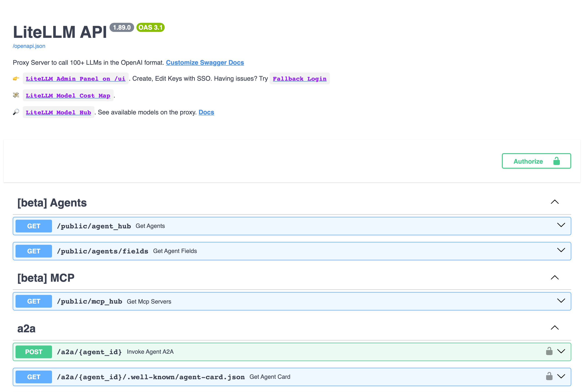Collapse the [beta] MCP section

(555, 278)
